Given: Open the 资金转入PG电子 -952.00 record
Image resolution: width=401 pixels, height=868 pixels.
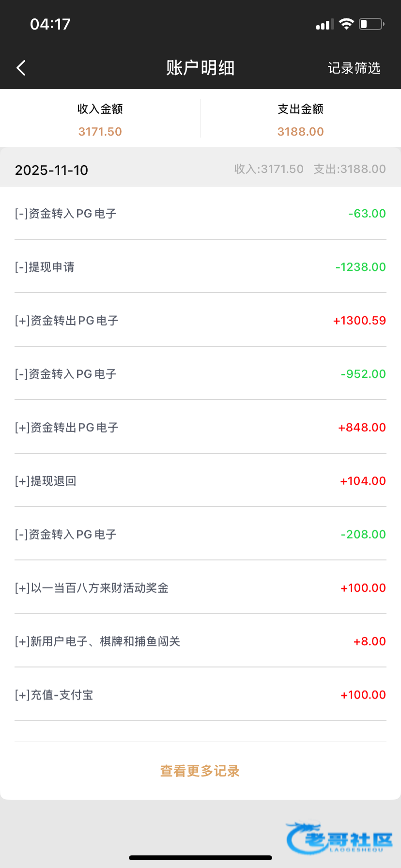Looking at the screenshot, I should click(x=200, y=374).
